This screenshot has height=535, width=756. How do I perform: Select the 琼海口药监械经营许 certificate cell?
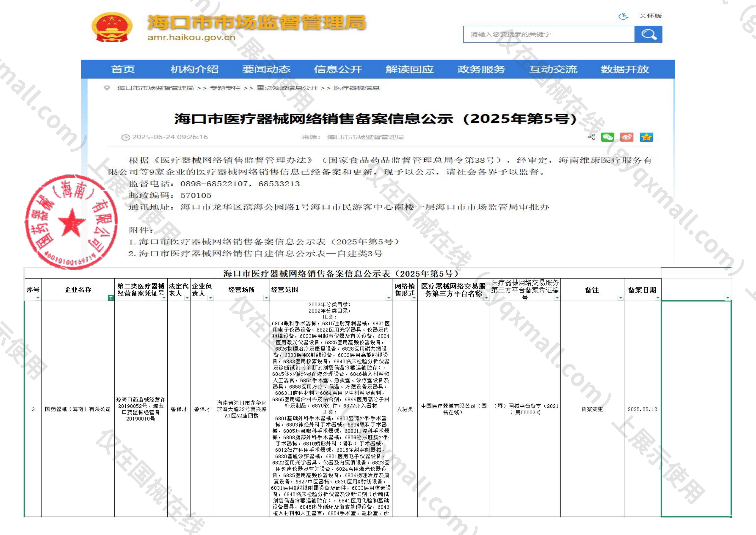coord(141,409)
